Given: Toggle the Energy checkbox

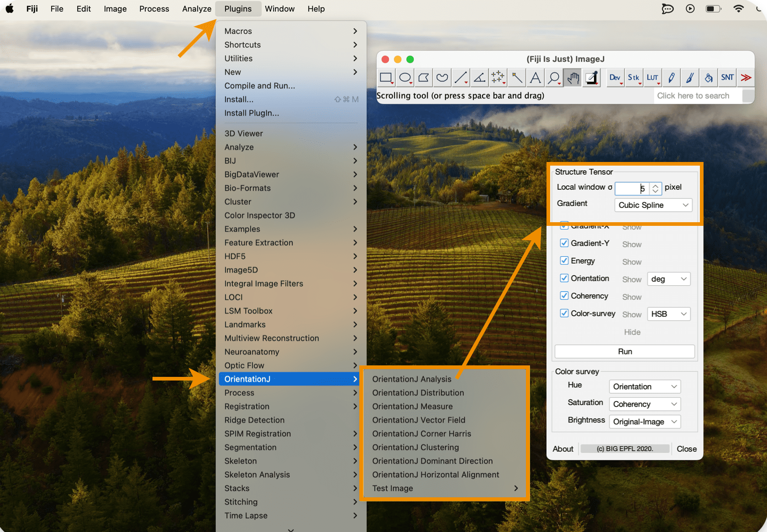Looking at the screenshot, I should 564,261.
